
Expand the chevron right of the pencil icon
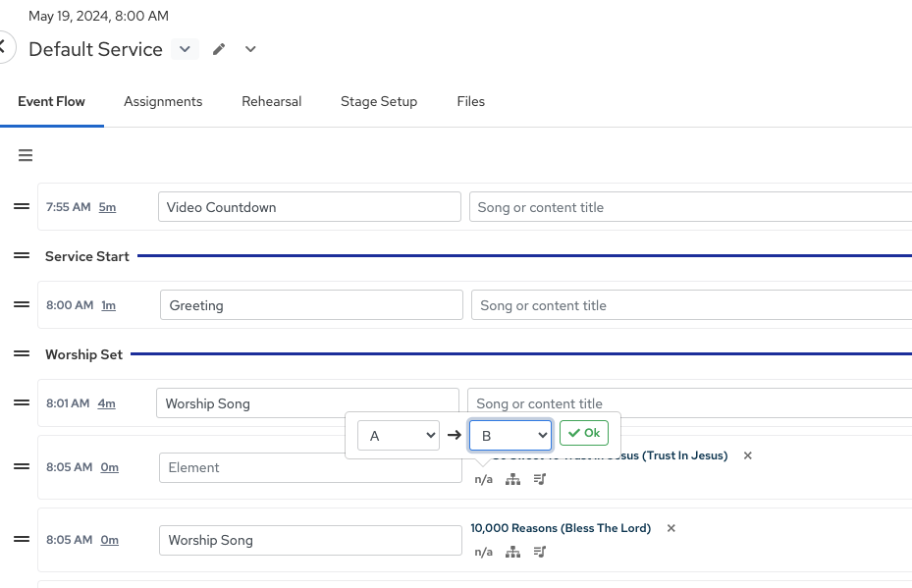point(250,49)
